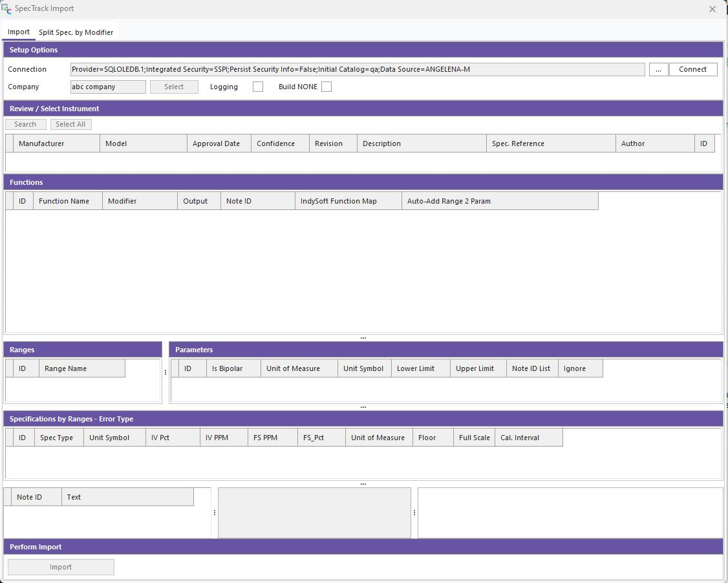This screenshot has width=728, height=583.
Task: Click the splitter between Ranges and Parameters
Action: pyautogui.click(x=166, y=372)
